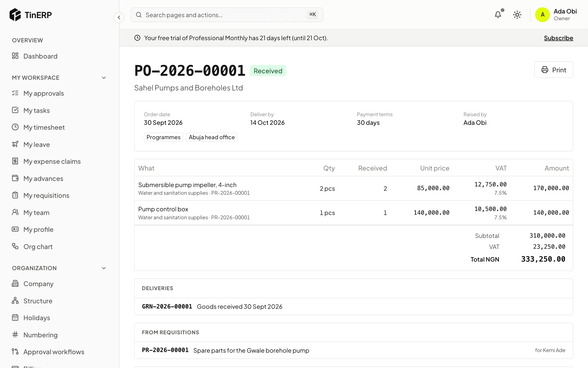
Task: Select the Pump control box line
Action: click(353, 213)
